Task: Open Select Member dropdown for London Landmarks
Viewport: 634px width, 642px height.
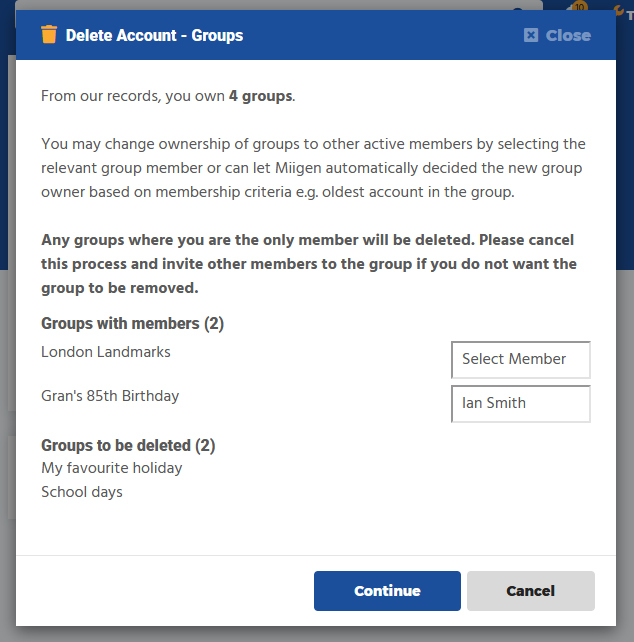Action: tap(520, 360)
